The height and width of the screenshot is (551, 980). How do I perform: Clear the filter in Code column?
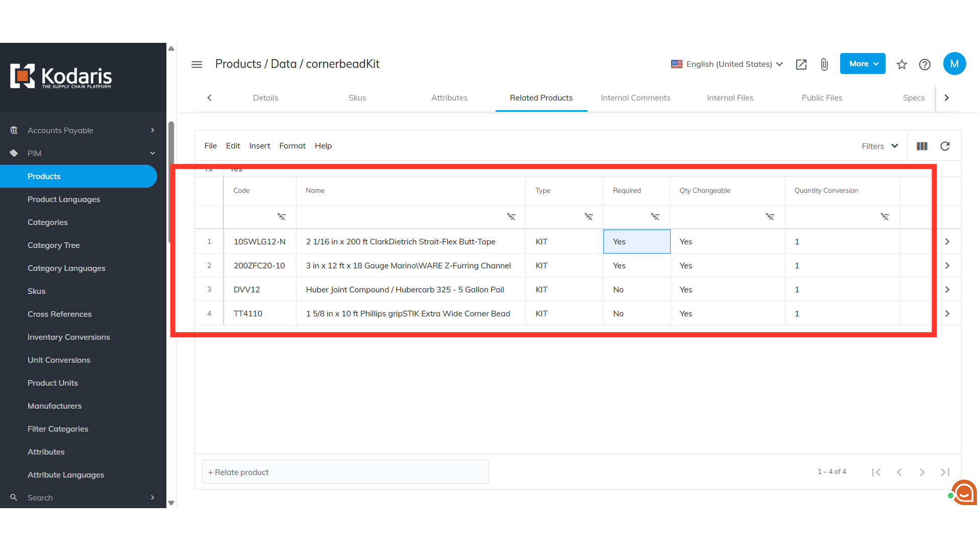click(281, 217)
